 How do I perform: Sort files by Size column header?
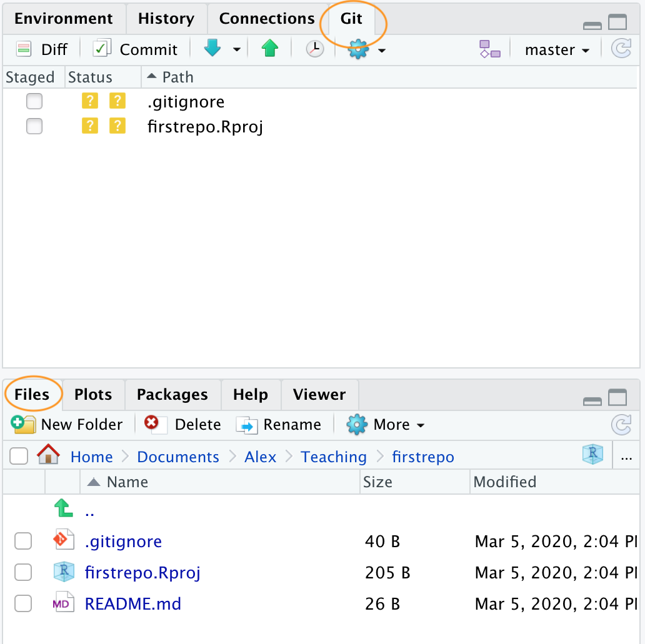[x=378, y=482]
